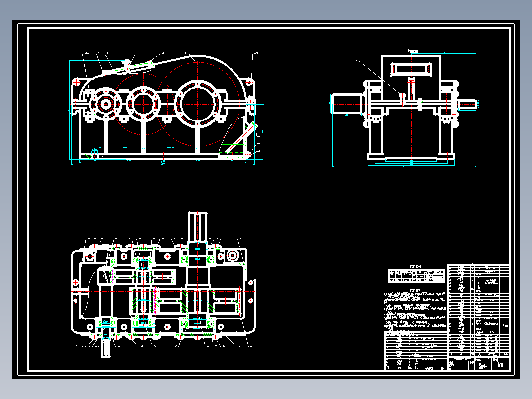Select the title block in the drawing corner
532x399 pixels.
point(479,363)
